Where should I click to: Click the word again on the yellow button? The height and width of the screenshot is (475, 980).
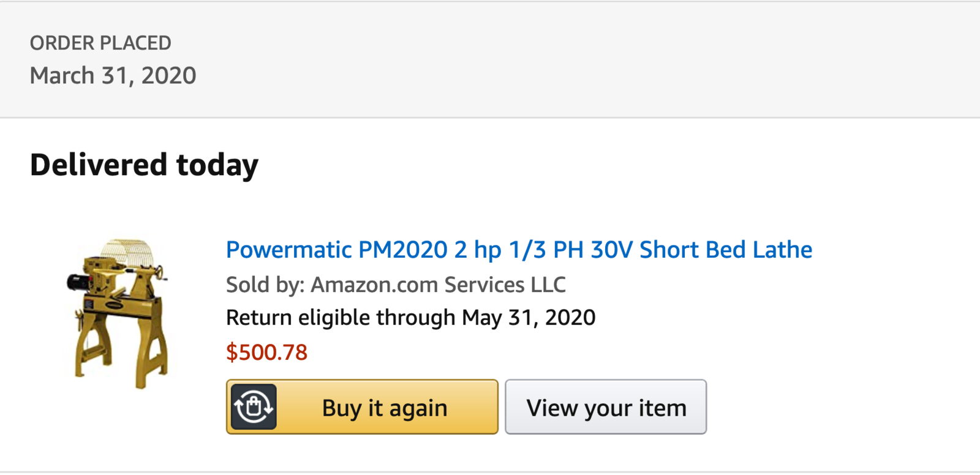click(x=418, y=409)
